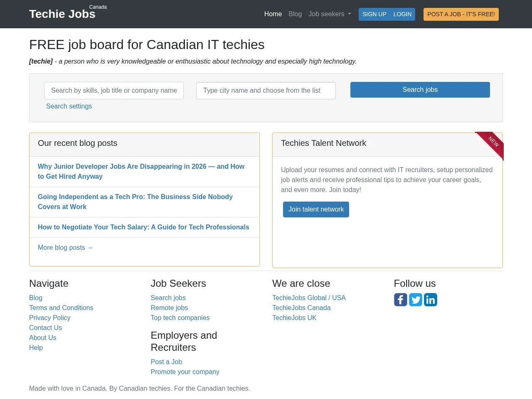Open footer Blog link under Navigate
The height and width of the screenshot is (399, 532).
point(36,298)
